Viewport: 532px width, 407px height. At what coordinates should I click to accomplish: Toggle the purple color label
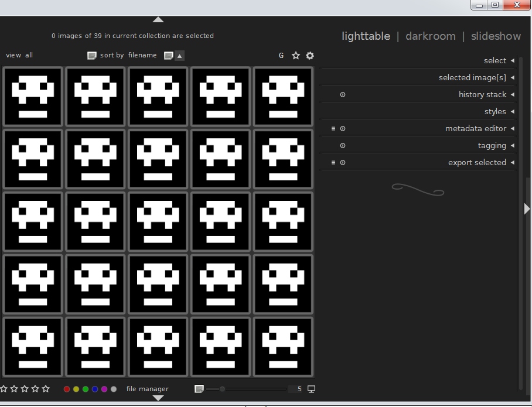tap(104, 389)
